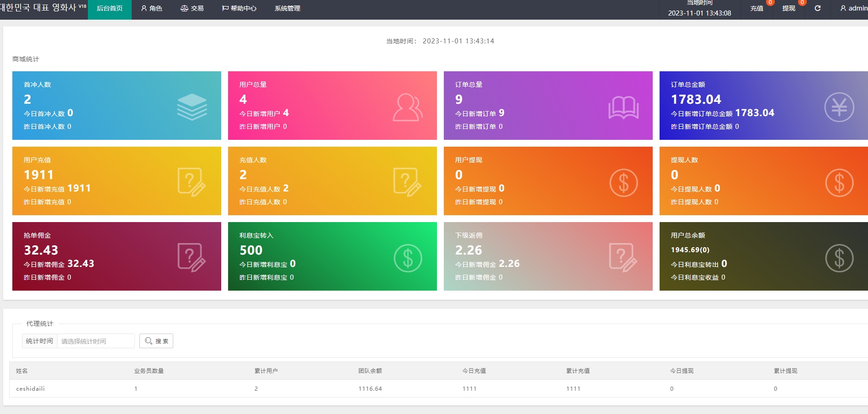Viewport: 868px width, 414px height.
Task: Click the open book icon in 订单总量 card
Action: 623,108
